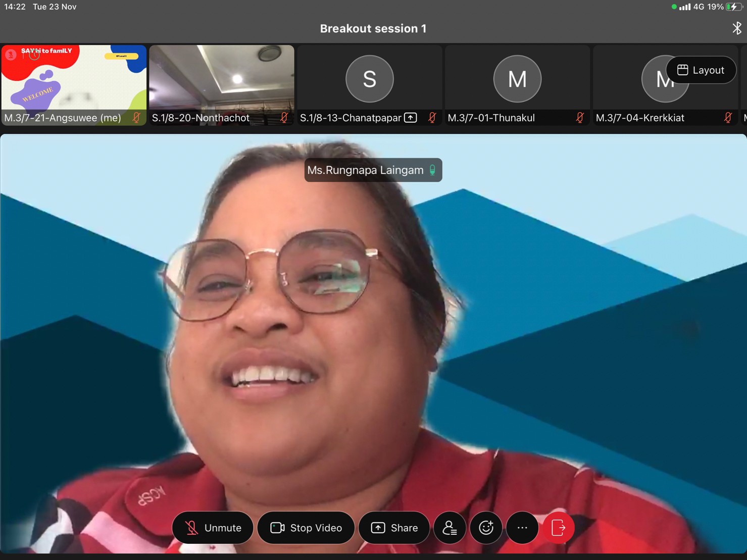Open the reactions emoji icon
This screenshot has width=747, height=560.
pos(486,528)
